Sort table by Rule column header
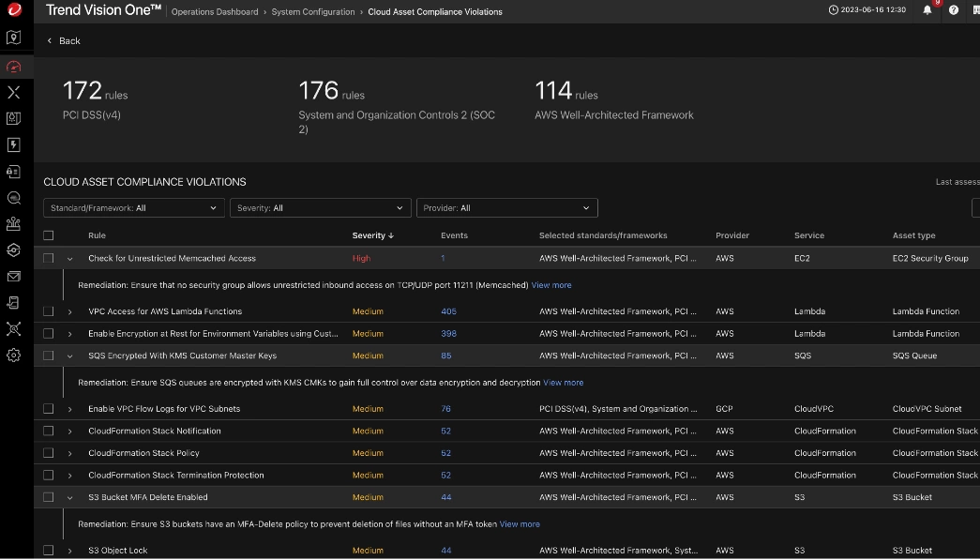The image size is (980, 560). point(97,235)
